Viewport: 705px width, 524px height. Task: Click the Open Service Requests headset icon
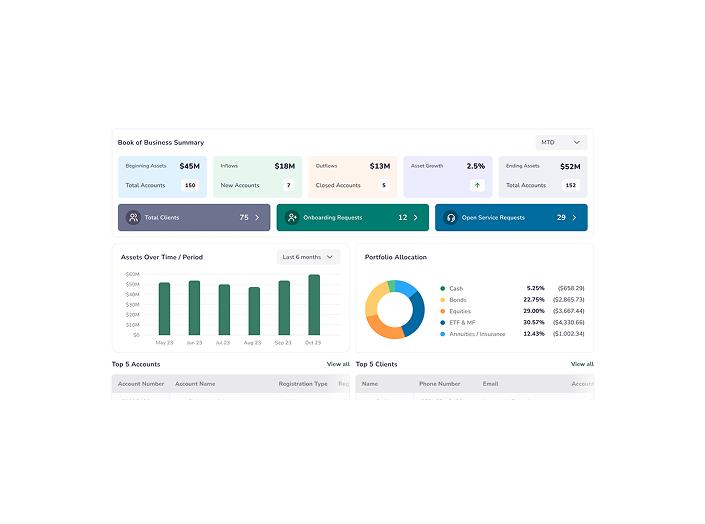pos(451,217)
